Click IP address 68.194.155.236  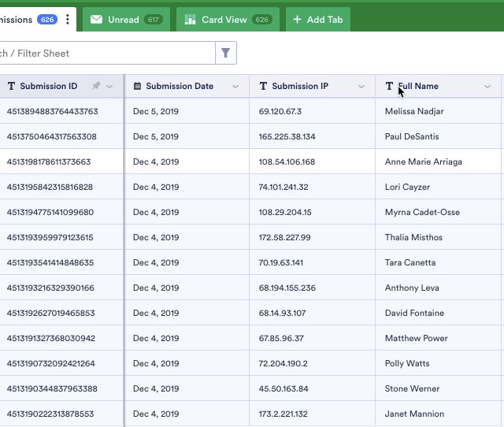pyautogui.click(x=287, y=288)
